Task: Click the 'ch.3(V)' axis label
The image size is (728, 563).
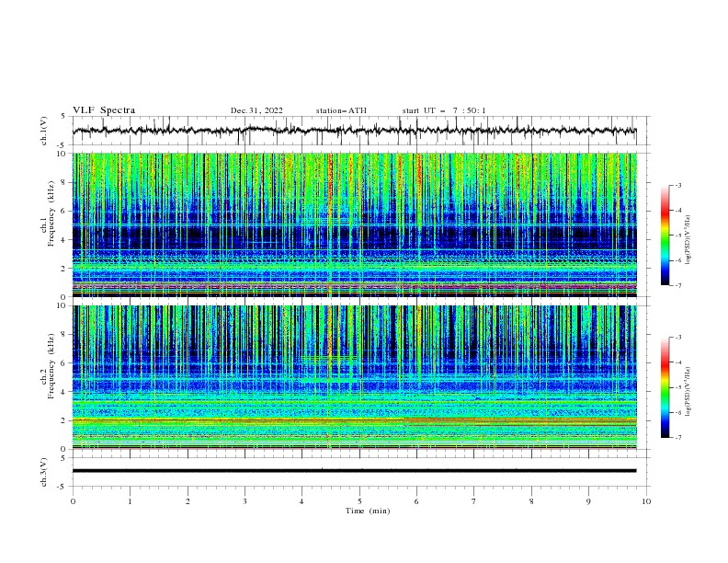Action: (x=44, y=472)
